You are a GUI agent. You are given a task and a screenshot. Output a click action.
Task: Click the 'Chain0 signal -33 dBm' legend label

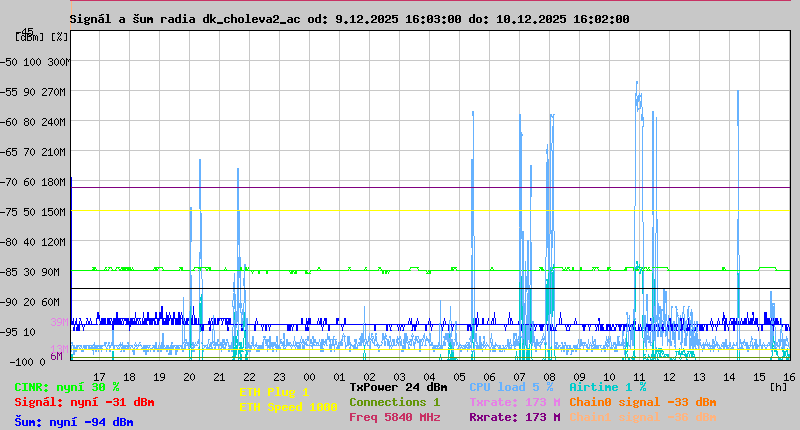[643, 402]
